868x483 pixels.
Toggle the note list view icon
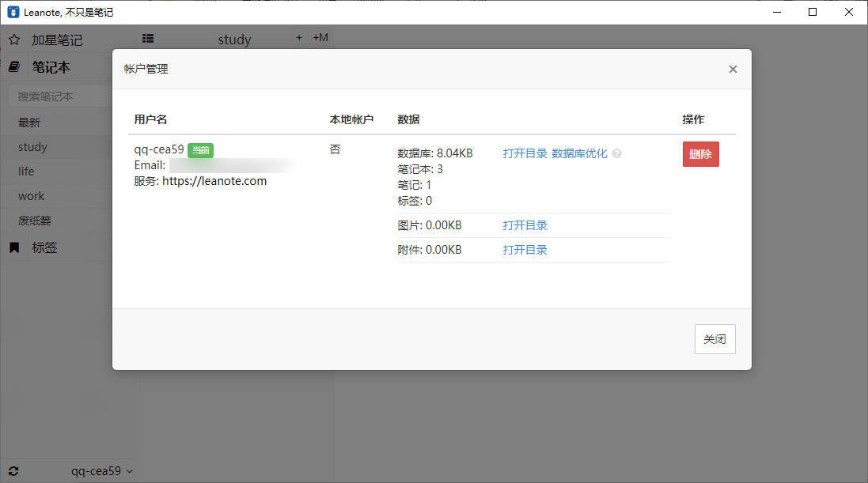(148, 38)
